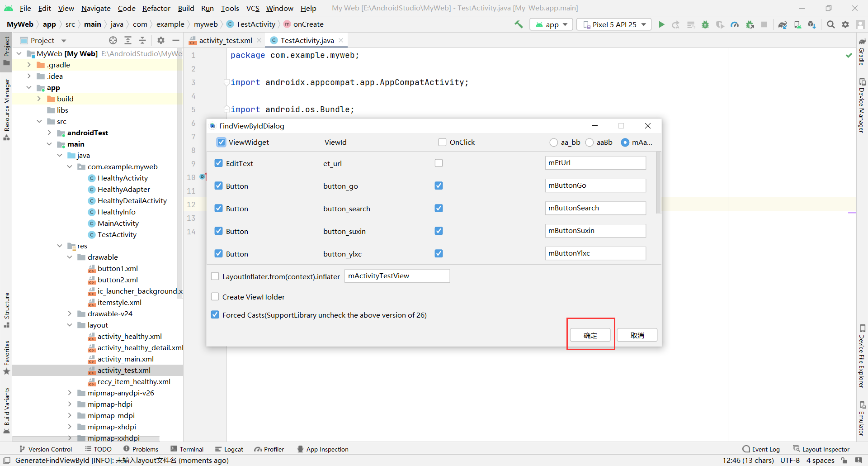Toggle the ViewWidget select-all checkbox
Screen dimensions: 868x466
pos(221,142)
